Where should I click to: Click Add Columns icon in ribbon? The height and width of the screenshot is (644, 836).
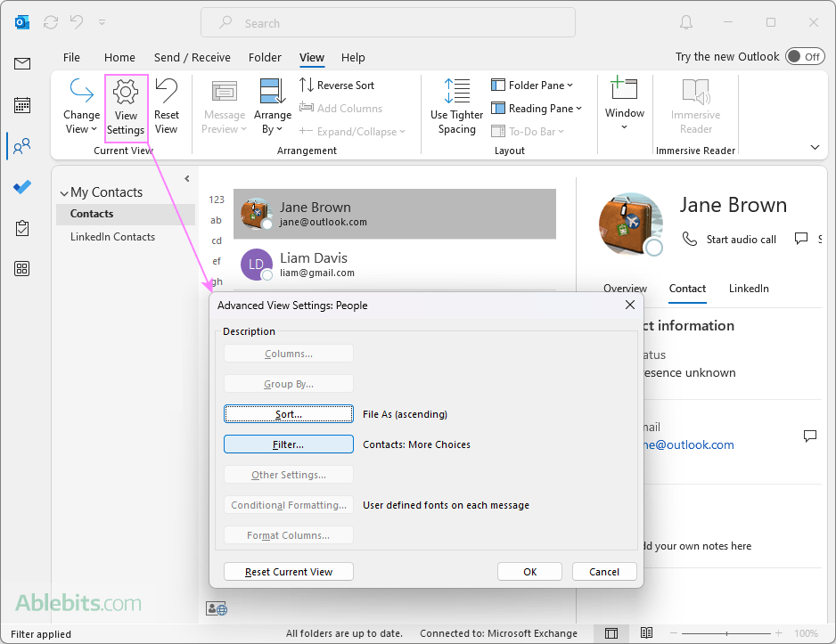306,108
